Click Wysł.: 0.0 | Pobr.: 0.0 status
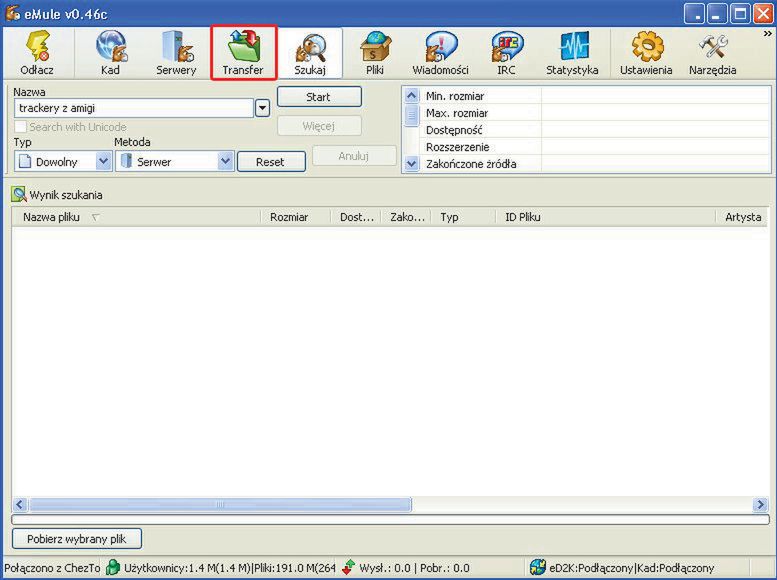The image size is (777, 580). point(414,568)
